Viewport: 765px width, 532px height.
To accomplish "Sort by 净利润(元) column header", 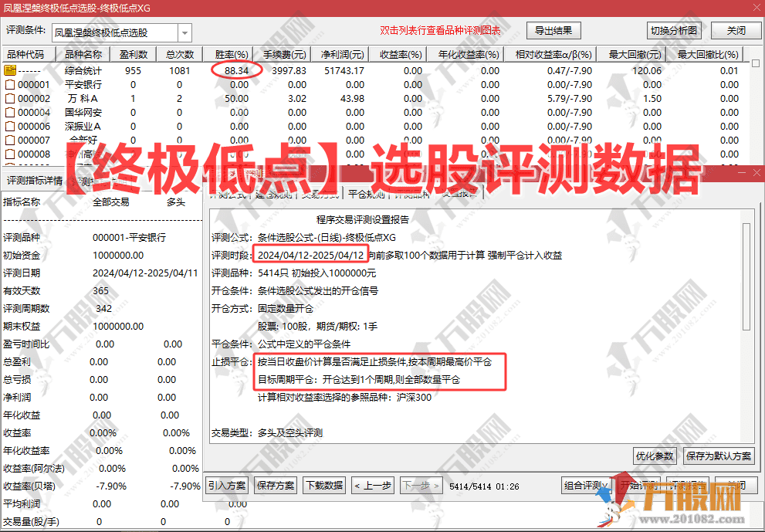I will [342, 55].
